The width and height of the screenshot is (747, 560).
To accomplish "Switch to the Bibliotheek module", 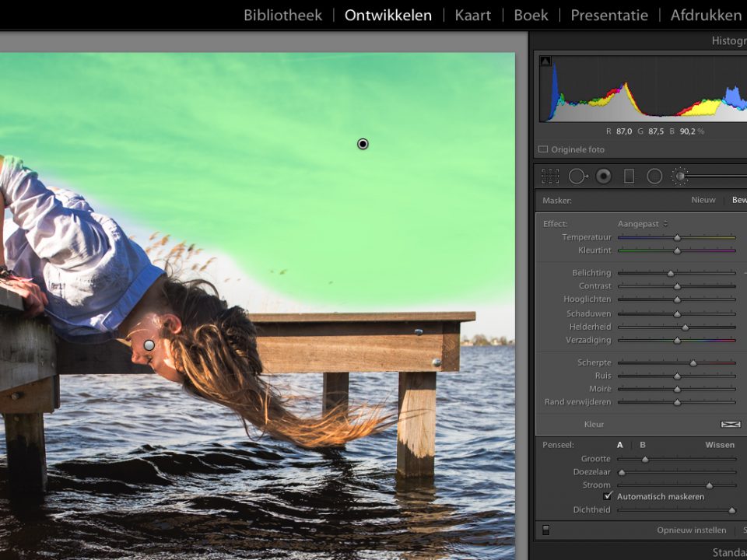I will click(x=282, y=14).
